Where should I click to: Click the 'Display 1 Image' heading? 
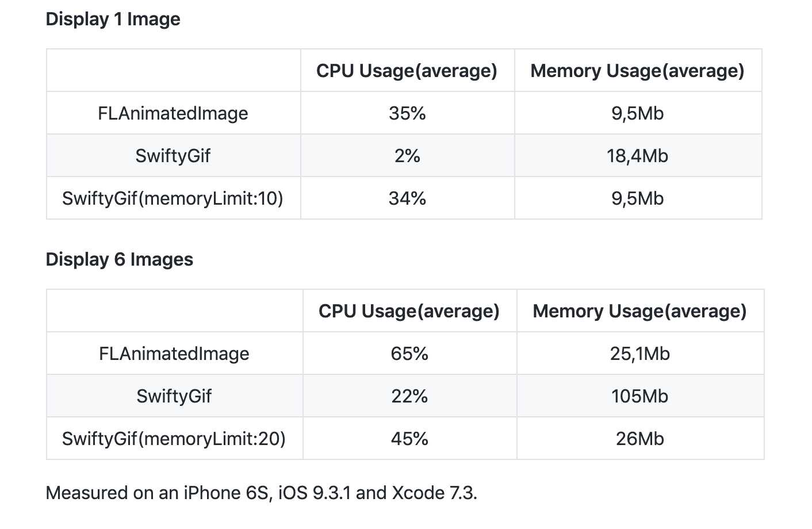[113, 19]
